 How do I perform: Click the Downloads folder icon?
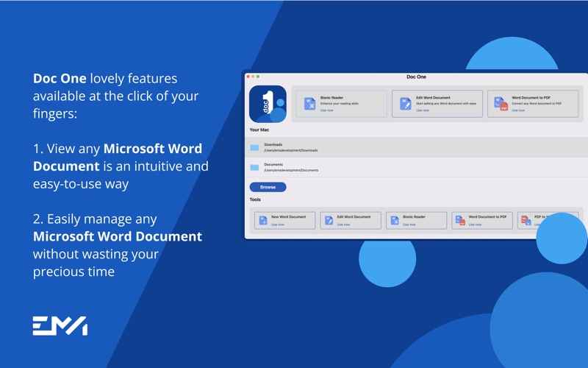click(254, 148)
